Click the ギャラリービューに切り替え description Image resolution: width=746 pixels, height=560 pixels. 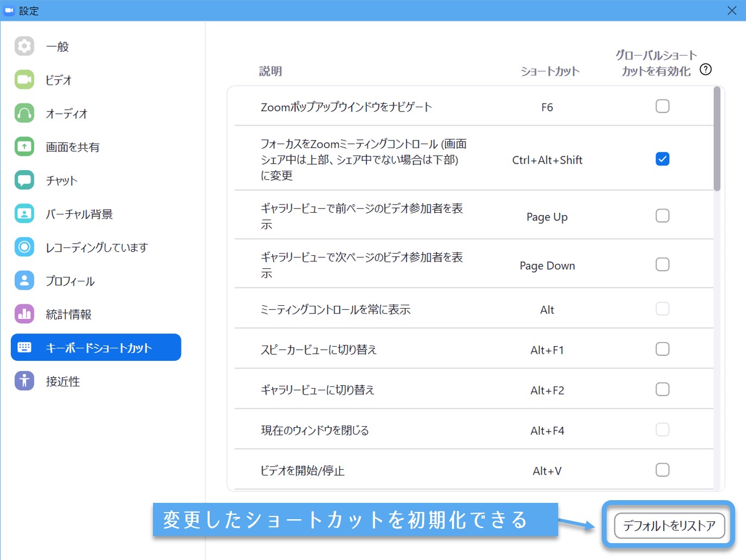point(317,390)
